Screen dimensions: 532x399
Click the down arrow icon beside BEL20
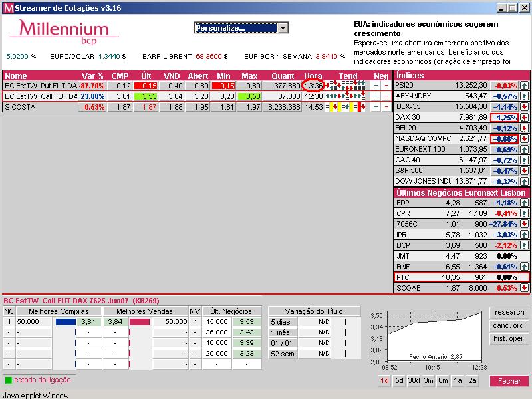tap(524, 128)
